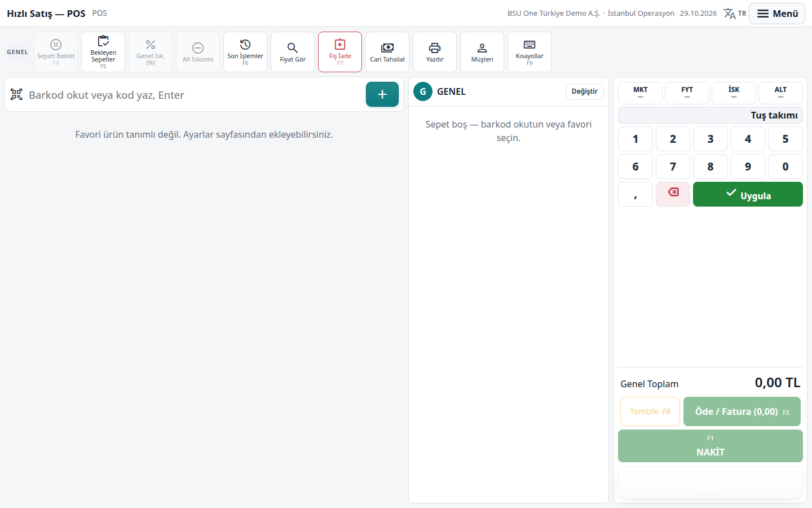Image resolution: width=812 pixels, height=508 pixels.
Task: Click the green Uygula button
Action: coord(748,194)
